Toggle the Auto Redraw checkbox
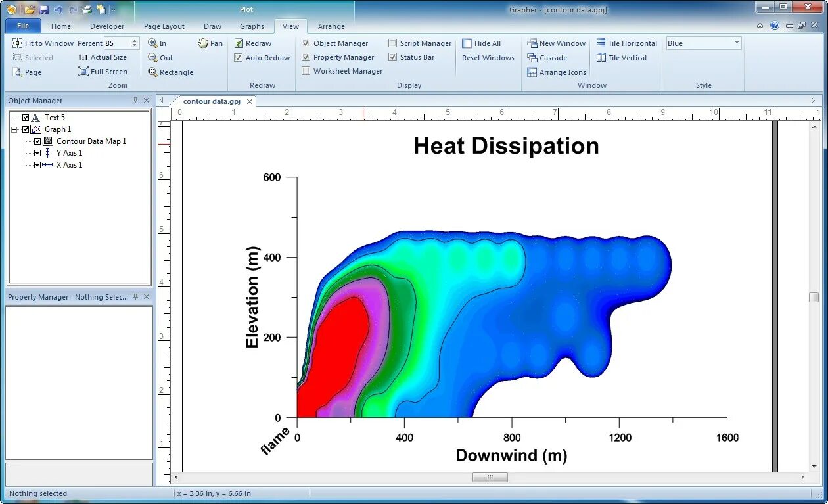This screenshot has width=828, height=504. 239,58
